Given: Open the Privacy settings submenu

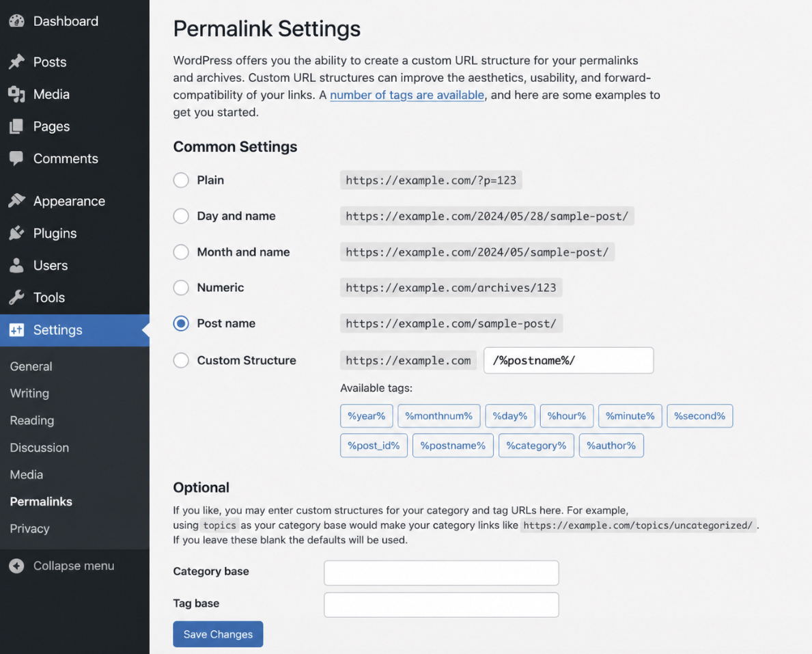Looking at the screenshot, I should pos(29,528).
